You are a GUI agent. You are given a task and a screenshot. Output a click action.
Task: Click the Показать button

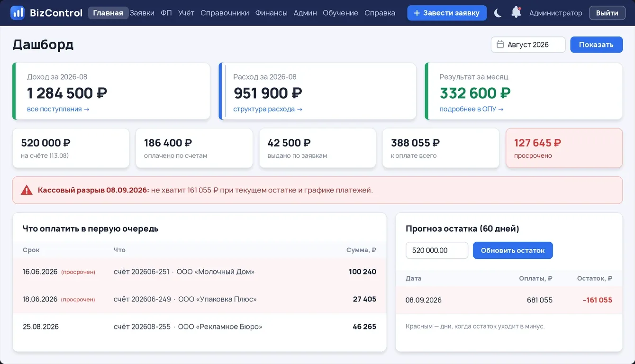pos(596,45)
